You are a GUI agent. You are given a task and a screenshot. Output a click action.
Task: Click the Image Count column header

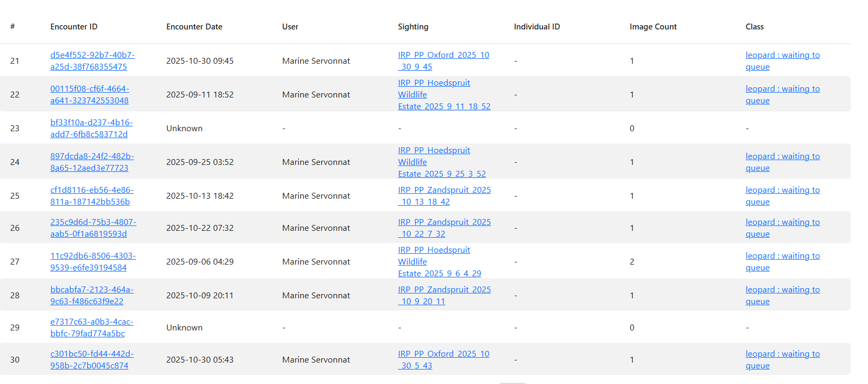[653, 27]
